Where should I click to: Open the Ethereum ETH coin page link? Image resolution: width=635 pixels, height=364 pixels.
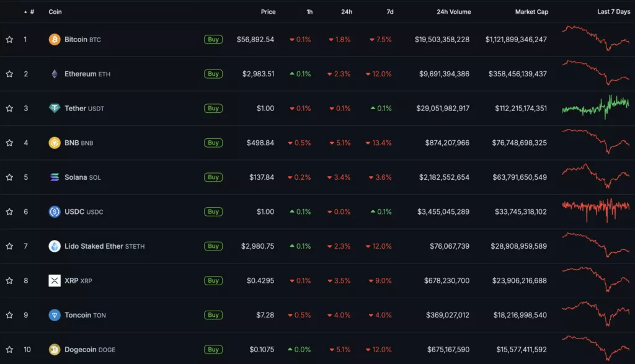(x=87, y=74)
